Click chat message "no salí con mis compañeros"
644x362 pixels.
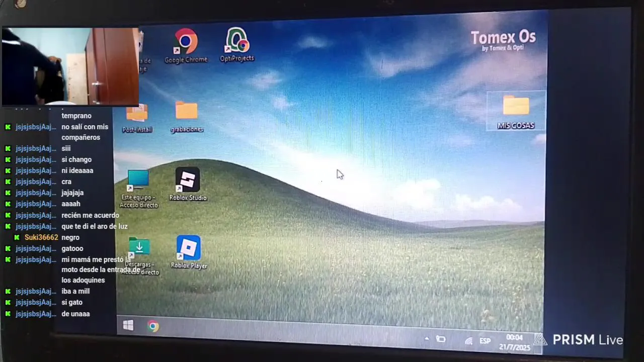85,132
